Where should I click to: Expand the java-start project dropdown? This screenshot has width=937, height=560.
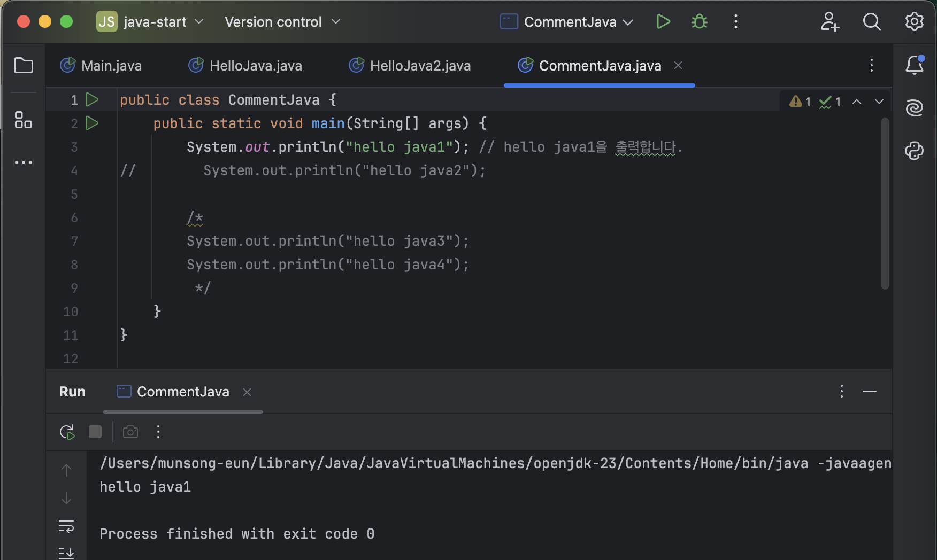pos(150,22)
